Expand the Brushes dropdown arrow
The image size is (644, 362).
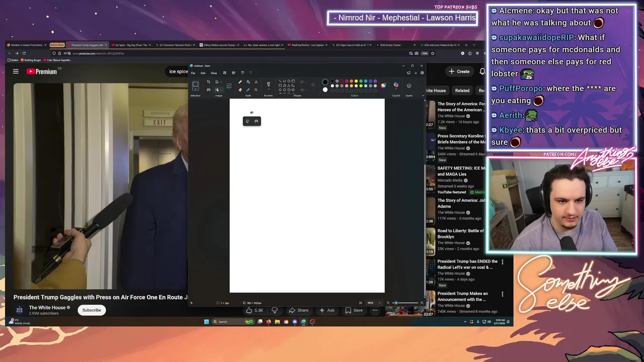(268, 89)
